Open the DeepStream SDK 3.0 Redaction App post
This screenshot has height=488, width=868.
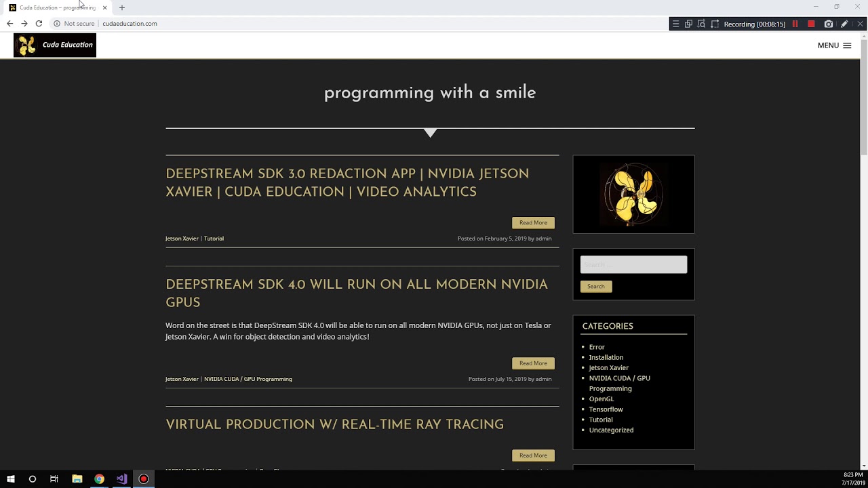[347, 182]
